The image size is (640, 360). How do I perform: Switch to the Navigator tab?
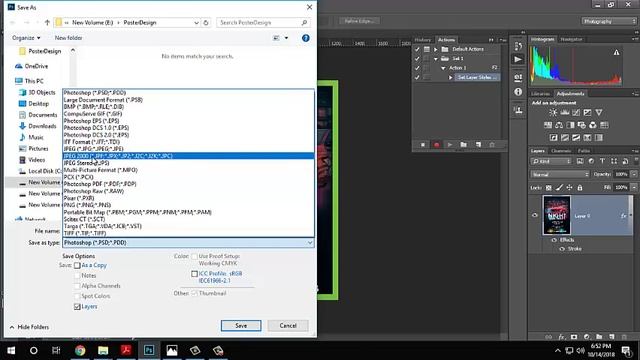pyautogui.click(x=571, y=39)
